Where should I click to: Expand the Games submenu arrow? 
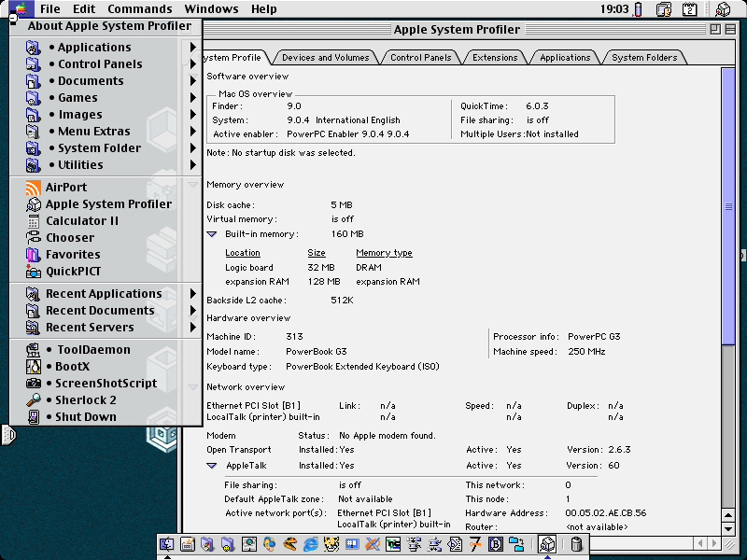point(193,98)
